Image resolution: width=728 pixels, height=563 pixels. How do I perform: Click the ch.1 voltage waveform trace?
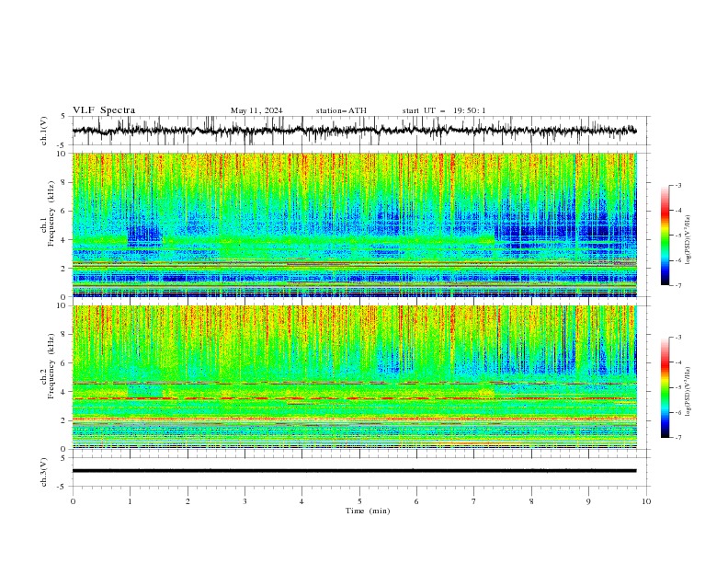tap(354, 131)
